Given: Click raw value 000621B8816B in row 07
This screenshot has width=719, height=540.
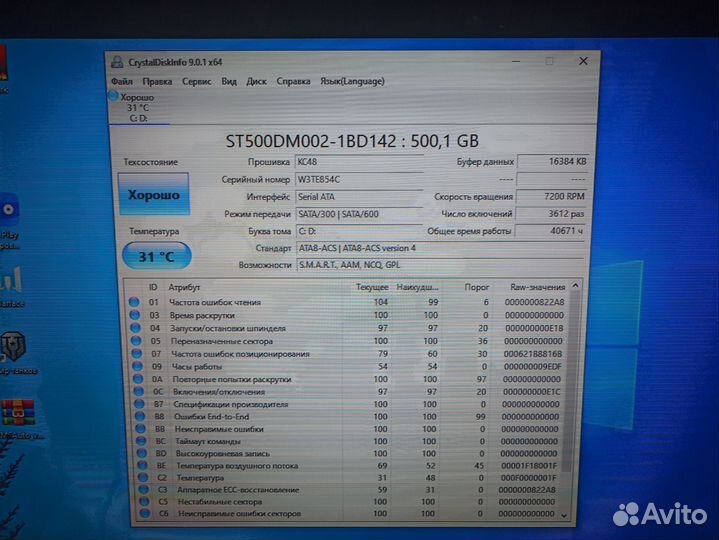Looking at the screenshot, I should click(x=533, y=354).
